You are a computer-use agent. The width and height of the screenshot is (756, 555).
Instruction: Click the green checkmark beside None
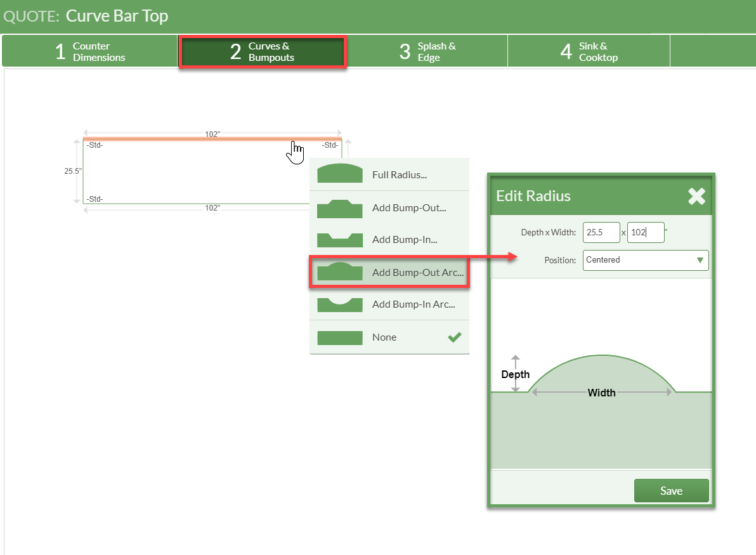tap(454, 337)
